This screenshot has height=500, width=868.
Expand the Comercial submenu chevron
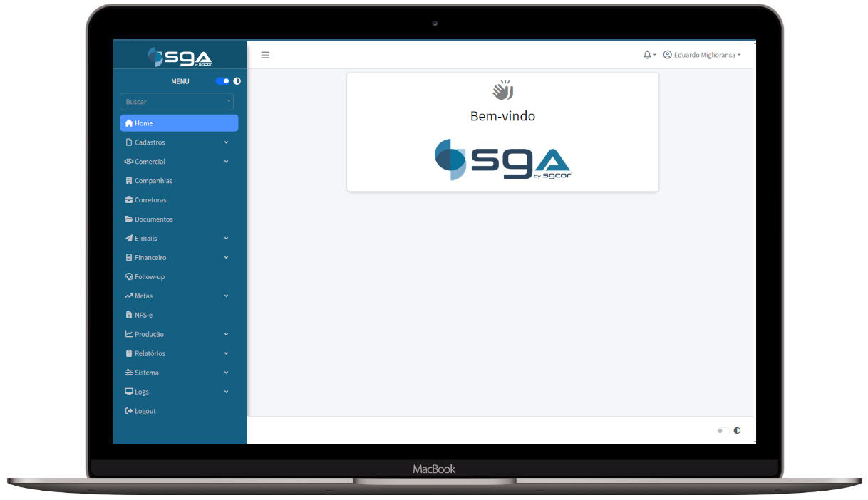(227, 162)
